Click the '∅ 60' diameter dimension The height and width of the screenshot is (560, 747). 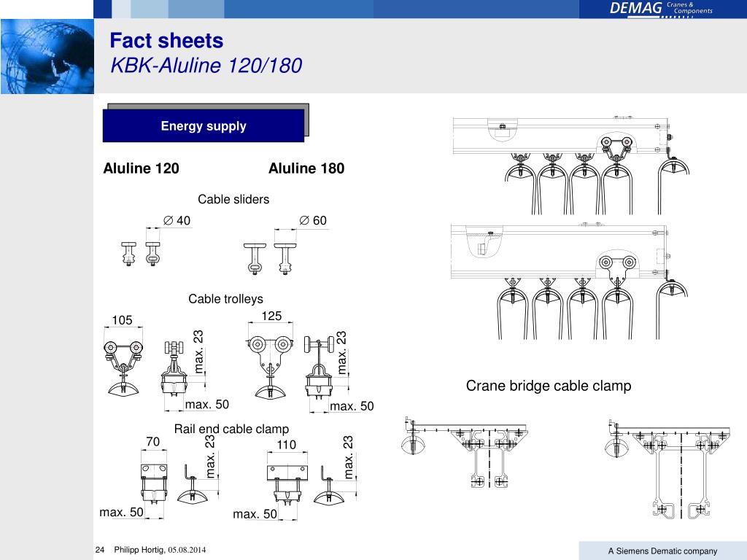(x=313, y=220)
